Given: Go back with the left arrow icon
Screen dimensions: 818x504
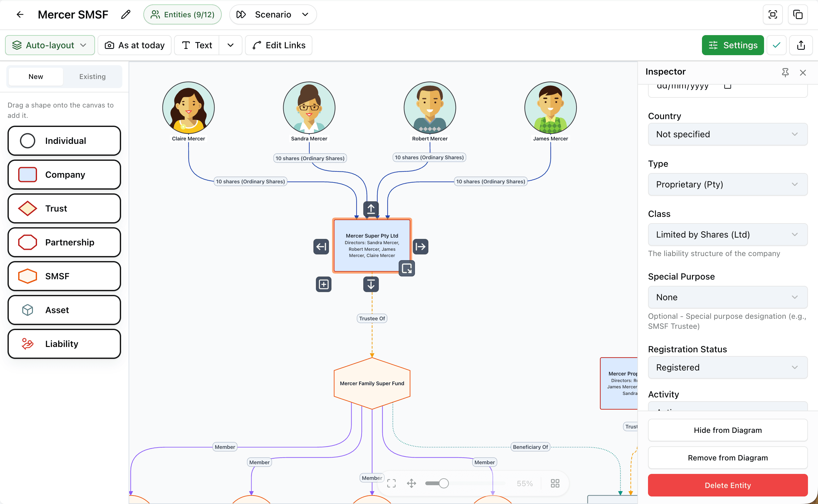Looking at the screenshot, I should [20, 15].
